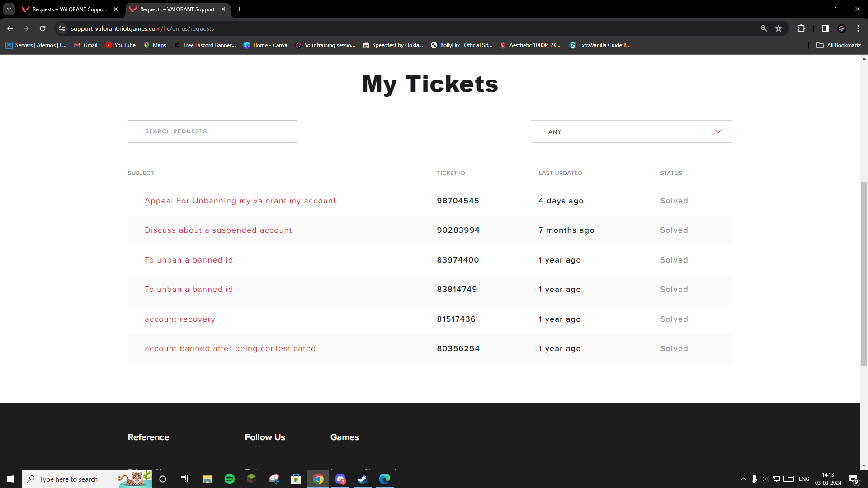Viewport: 868px width, 488px height.
Task: Open All Bookmarks folder
Action: coord(839,45)
